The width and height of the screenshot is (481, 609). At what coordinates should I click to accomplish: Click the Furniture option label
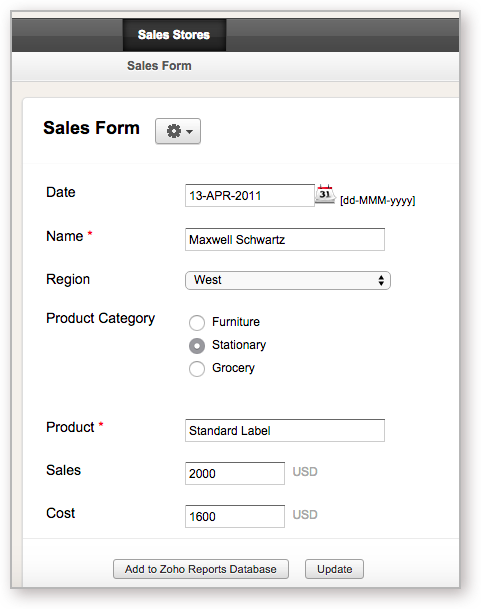coord(236,322)
